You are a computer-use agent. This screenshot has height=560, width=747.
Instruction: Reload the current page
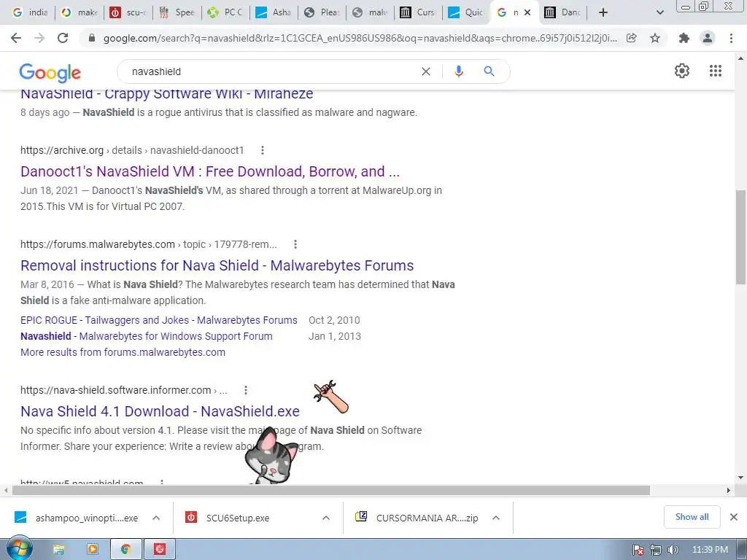[x=63, y=38]
